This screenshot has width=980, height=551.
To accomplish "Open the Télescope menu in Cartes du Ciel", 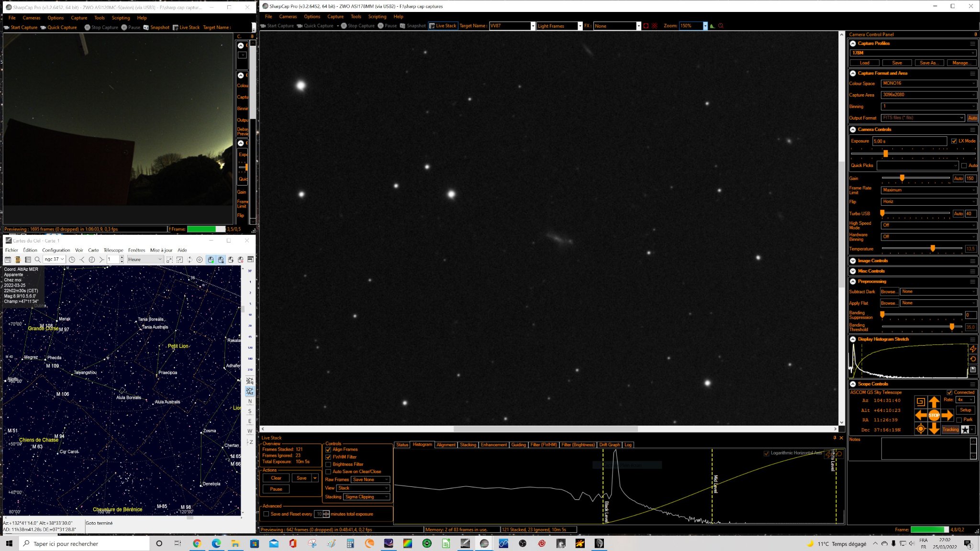I will [x=113, y=250].
